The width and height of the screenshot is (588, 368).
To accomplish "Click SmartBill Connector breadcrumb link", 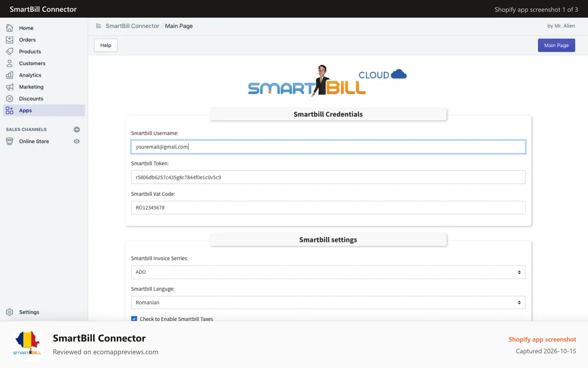I will (x=132, y=26).
